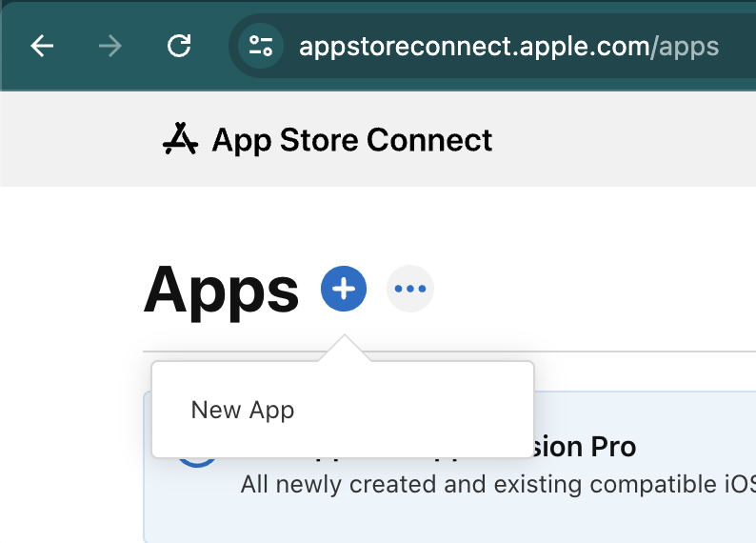This screenshot has height=543, width=756.
Task: Click the 'All newly created' banner description
Action: pos(495,485)
